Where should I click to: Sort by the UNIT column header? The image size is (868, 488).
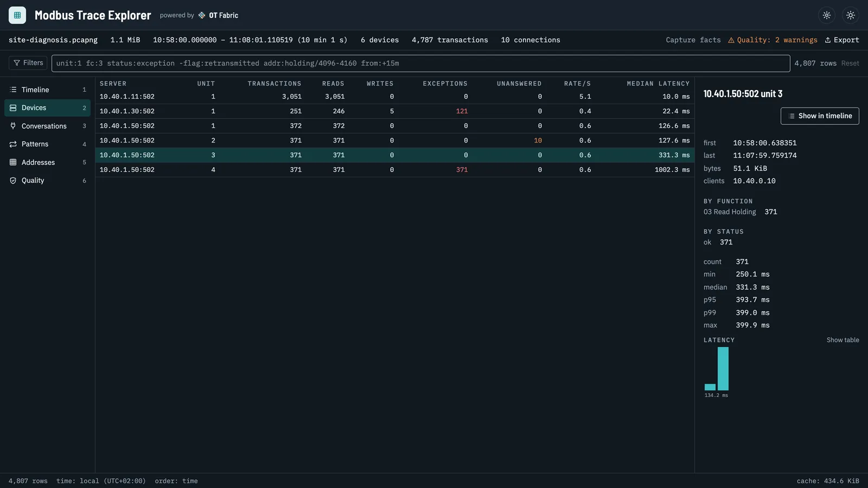point(206,84)
